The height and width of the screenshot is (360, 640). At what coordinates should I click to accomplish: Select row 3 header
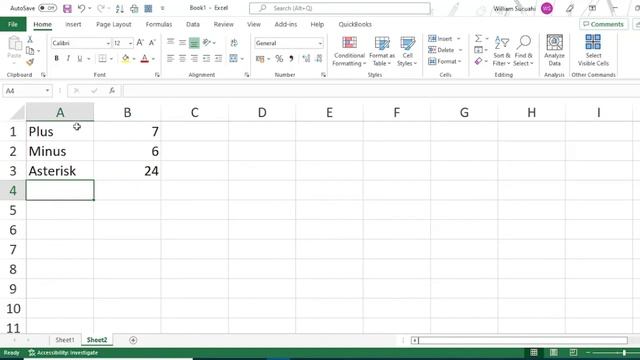click(x=13, y=171)
